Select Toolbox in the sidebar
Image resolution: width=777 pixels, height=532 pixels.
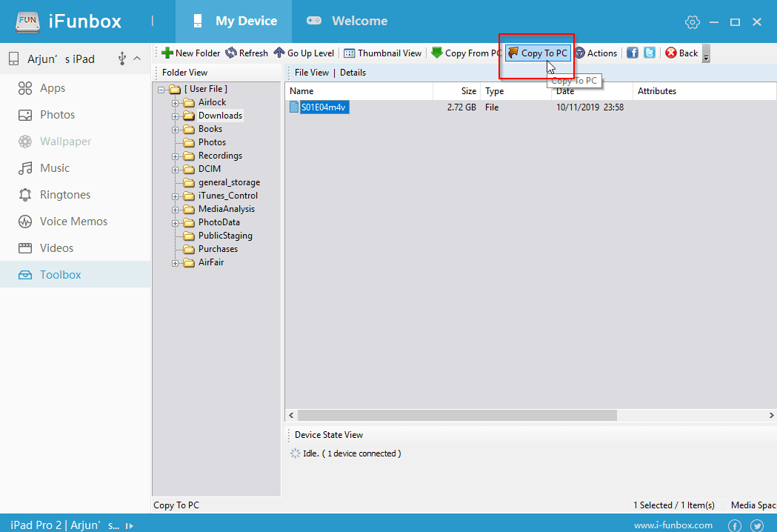tap(76, 274)
